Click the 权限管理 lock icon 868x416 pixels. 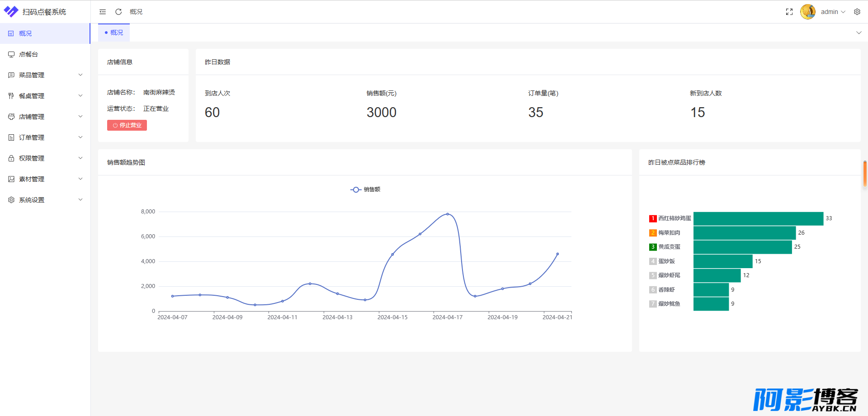click(x=11, y=158)
